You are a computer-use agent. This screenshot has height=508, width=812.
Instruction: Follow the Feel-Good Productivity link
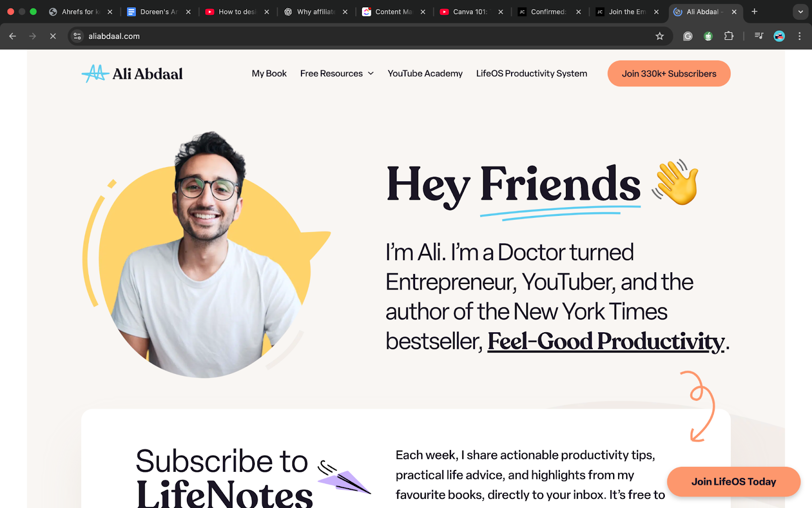tap(606, 341)
